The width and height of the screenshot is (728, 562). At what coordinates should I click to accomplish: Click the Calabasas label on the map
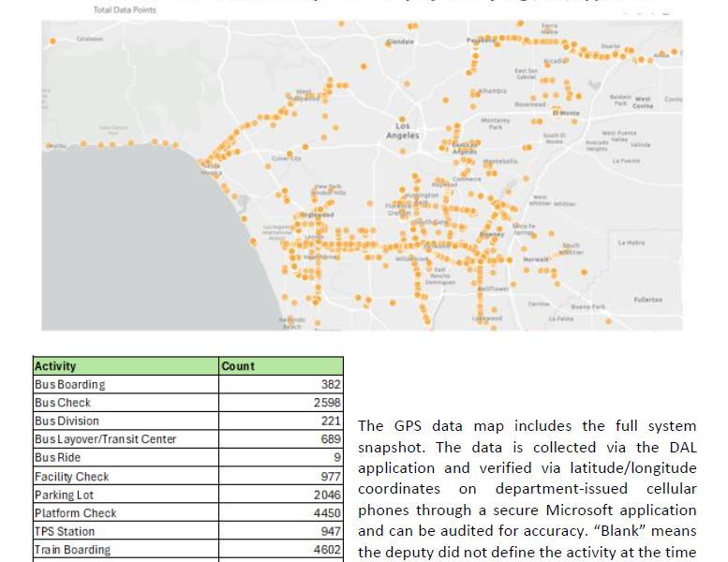89,38
